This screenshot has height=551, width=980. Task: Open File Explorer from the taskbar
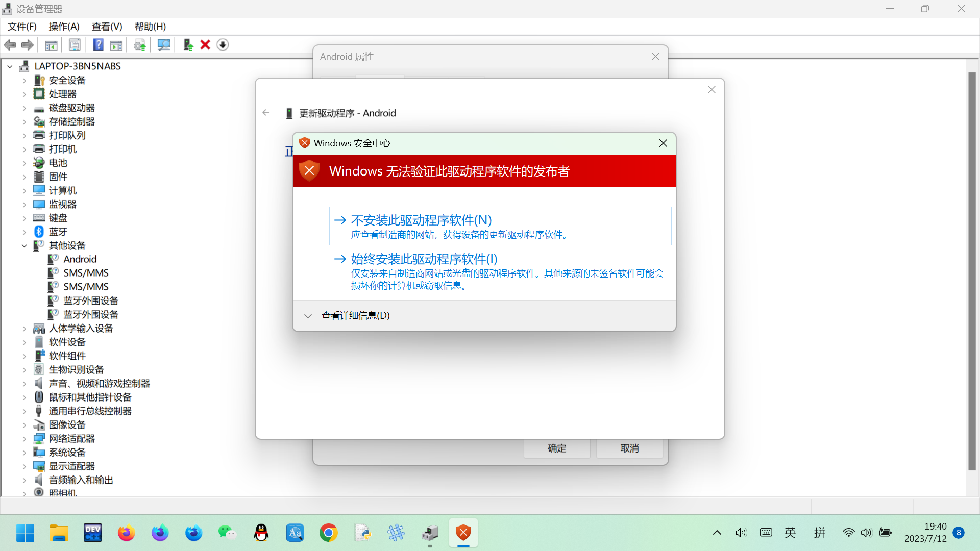click(x=59, y=533)
